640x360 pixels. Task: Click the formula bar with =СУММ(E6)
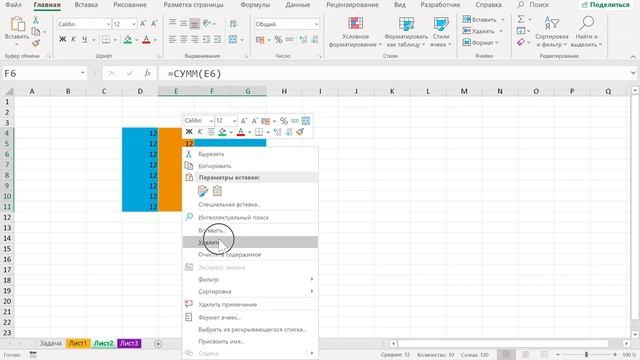tap(394, 73)
